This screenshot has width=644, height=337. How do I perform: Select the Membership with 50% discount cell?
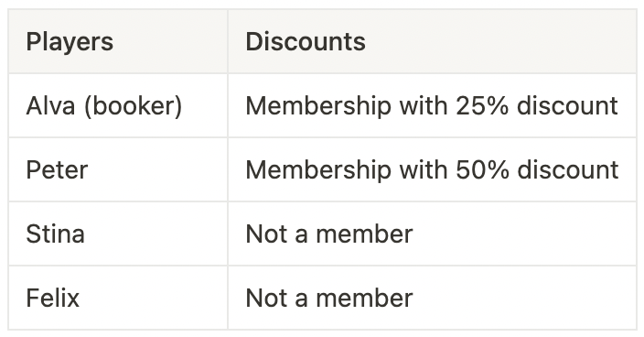(x=432, y=169)
